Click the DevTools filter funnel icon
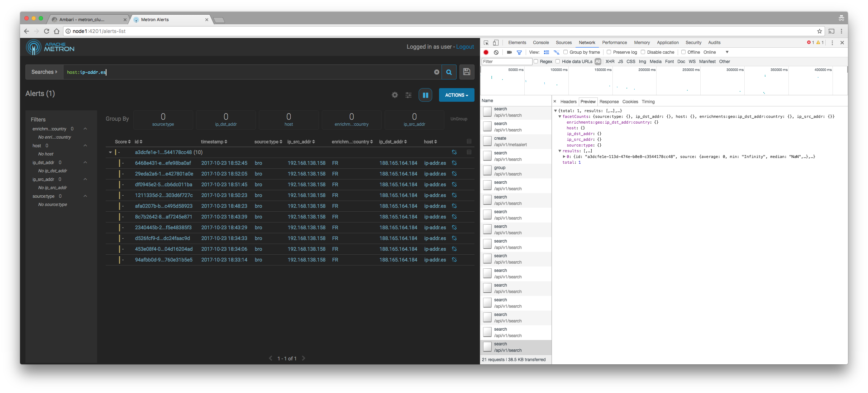 point(519,52)
